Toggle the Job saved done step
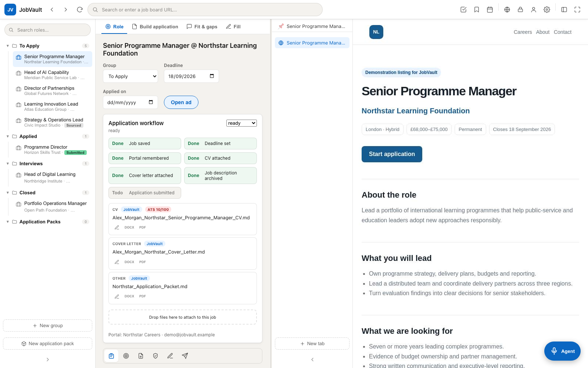588x368 pixels. pos(145,144)
